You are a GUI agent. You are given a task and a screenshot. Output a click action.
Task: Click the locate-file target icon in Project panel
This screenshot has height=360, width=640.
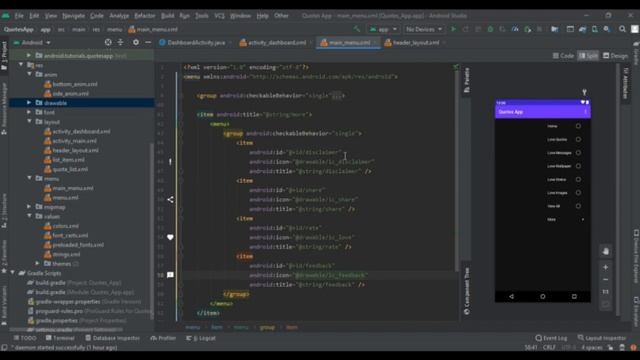(x=108, y=42)
